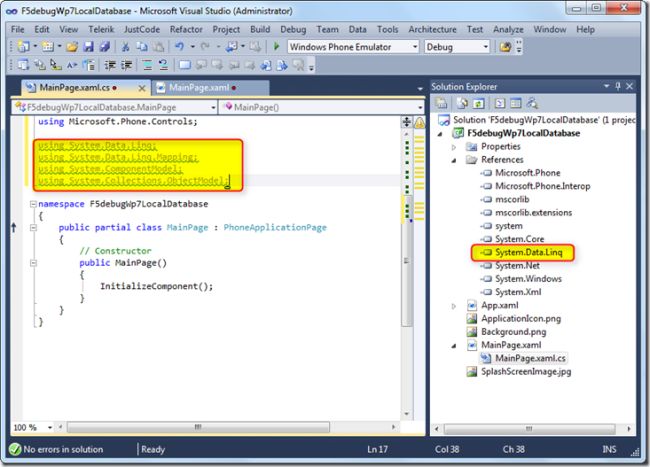Screen dimensions: 650x467
Task: Click the Undo arrow icon
Action: tap(179, 46)
